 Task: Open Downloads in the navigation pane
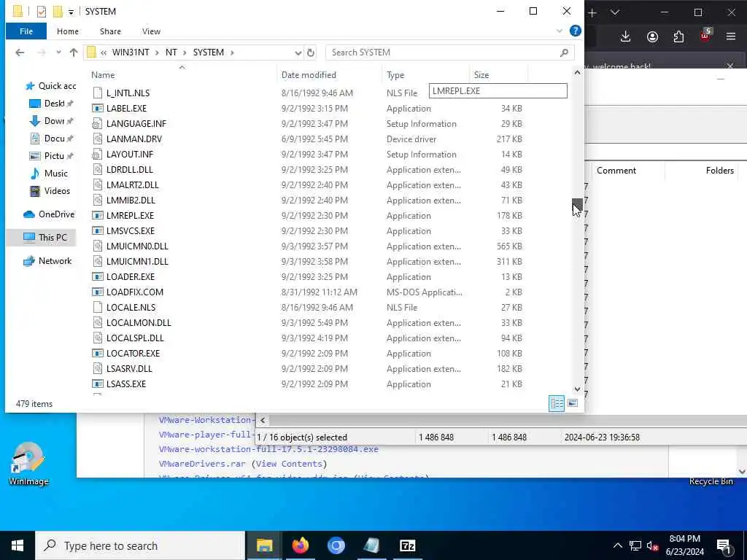click(51, 121)
